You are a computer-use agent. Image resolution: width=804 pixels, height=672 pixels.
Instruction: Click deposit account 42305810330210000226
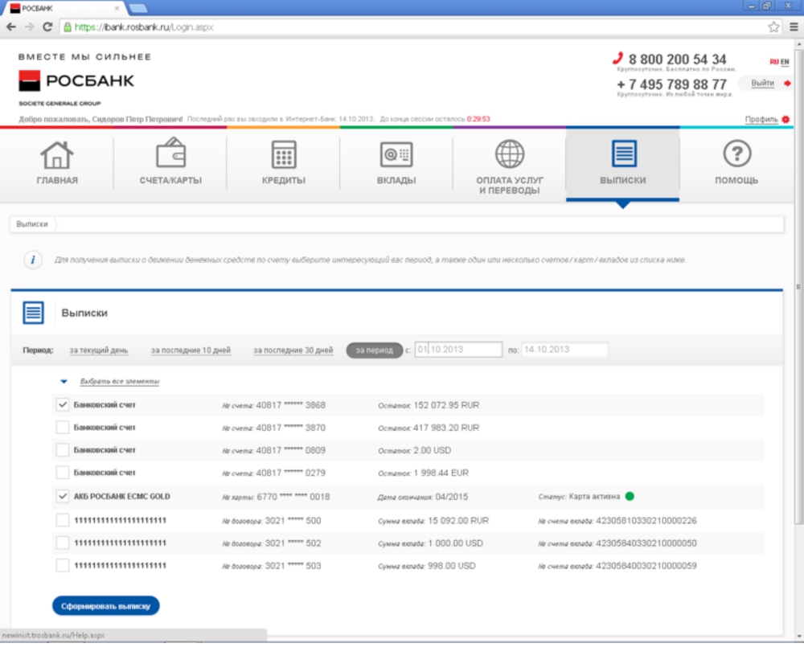click(646, 521)
